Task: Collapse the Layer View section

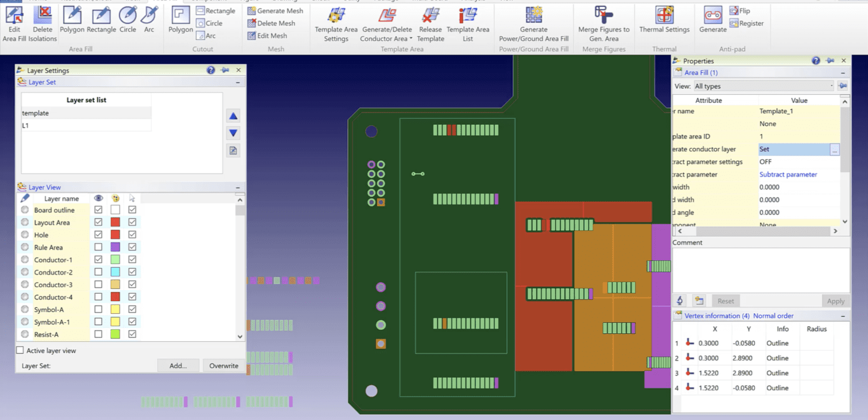Action: click(237, 187)
